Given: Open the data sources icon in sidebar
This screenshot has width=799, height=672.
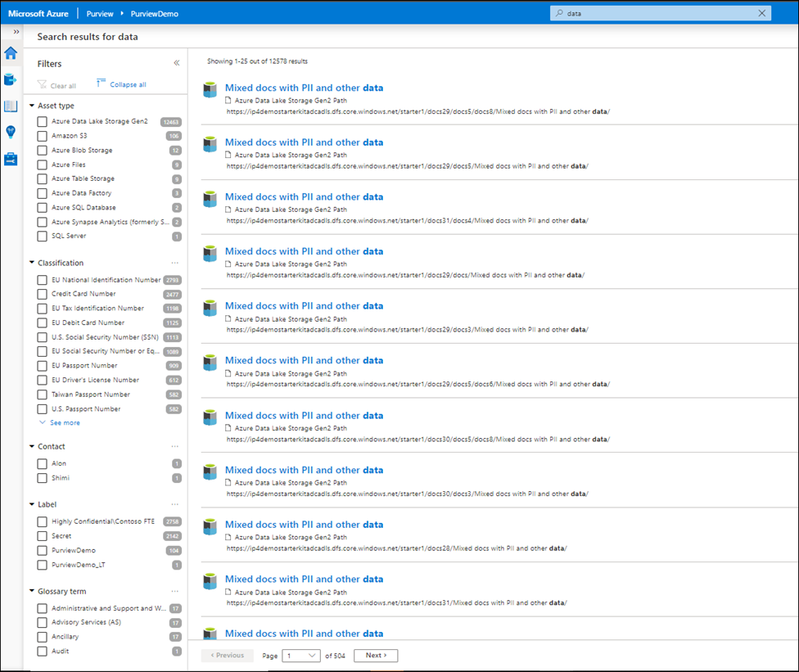Looking at the screenshot, I should tap(10, 79).
